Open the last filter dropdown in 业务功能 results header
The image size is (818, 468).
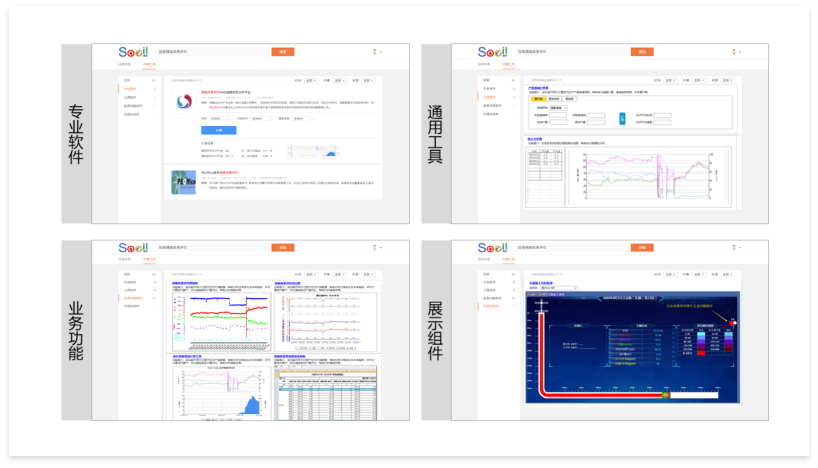click(369, 274)
